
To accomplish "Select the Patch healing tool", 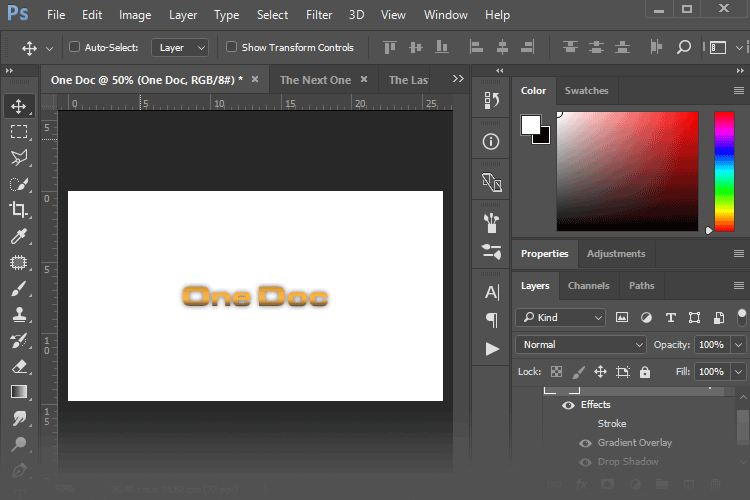I will point(19,262).
